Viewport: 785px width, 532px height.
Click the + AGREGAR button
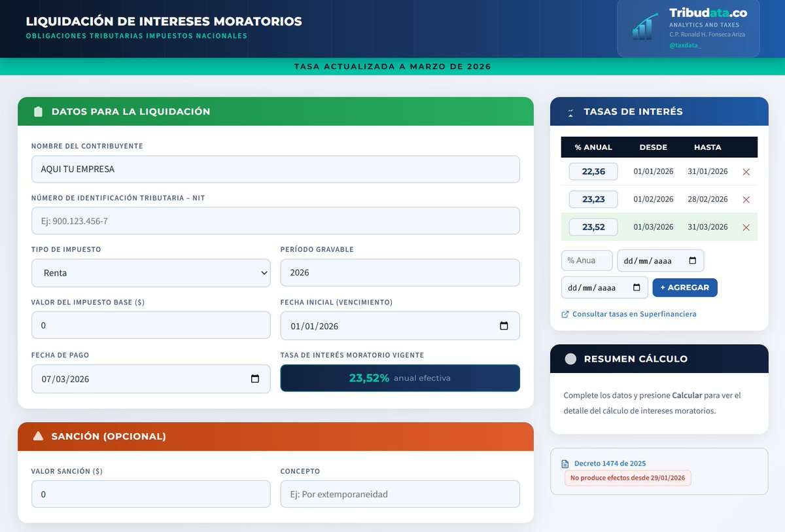click(685, 287)
